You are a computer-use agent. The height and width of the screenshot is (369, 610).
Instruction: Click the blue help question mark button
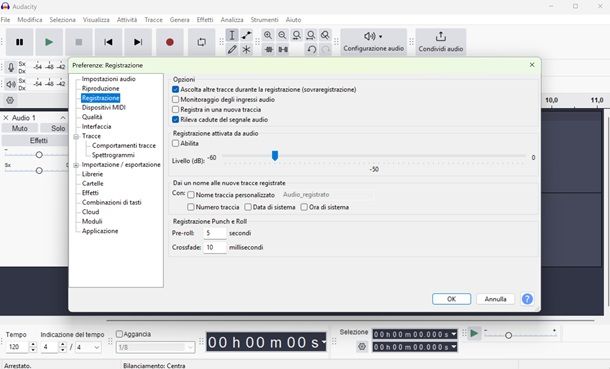tap(527, 299)
